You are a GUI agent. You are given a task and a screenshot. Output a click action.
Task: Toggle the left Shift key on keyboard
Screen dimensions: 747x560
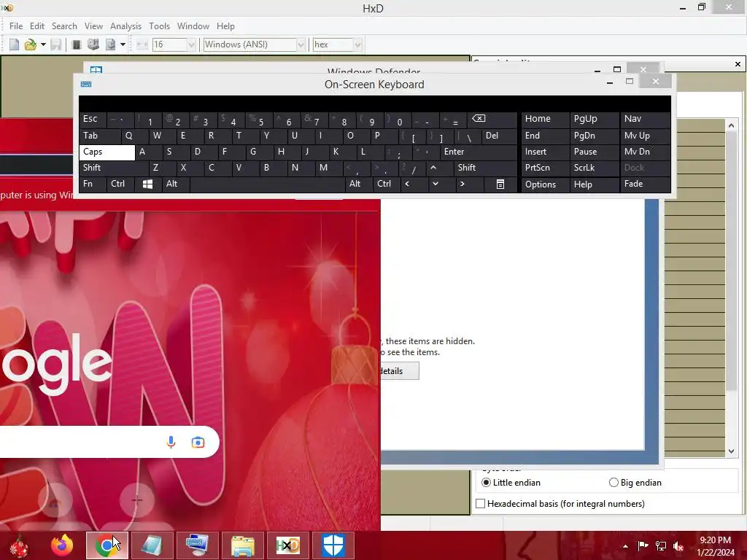pos(114,168)
